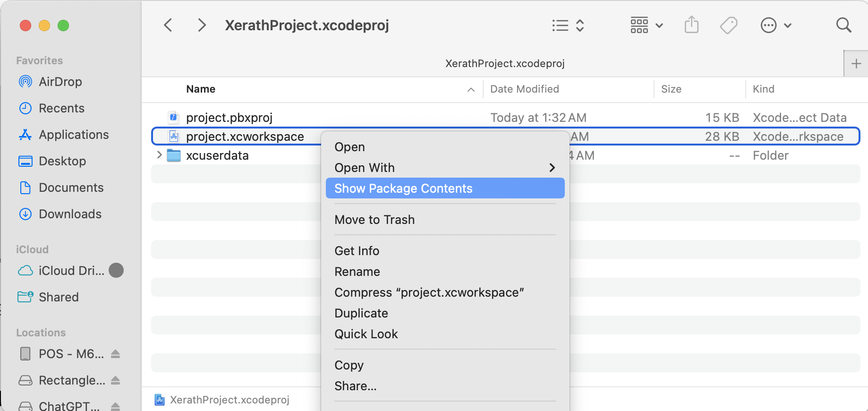The width and height of the screenshot is (868, 411).
Task: Expand the xcuserdata folder
Action: 159,155
